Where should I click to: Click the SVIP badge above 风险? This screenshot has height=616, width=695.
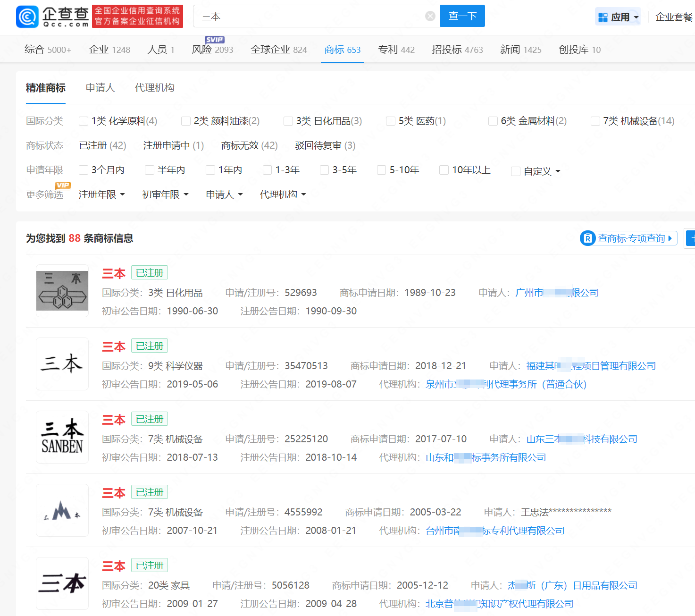click(x=215, y=40)
